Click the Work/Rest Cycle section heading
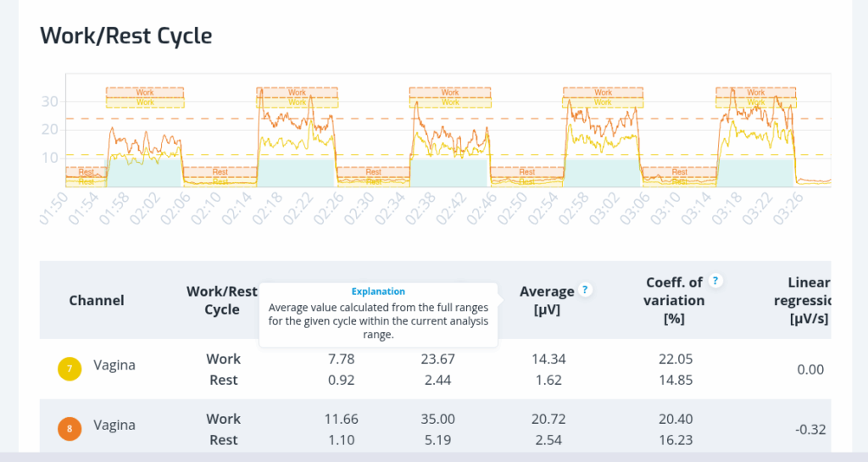 (126, 36)
